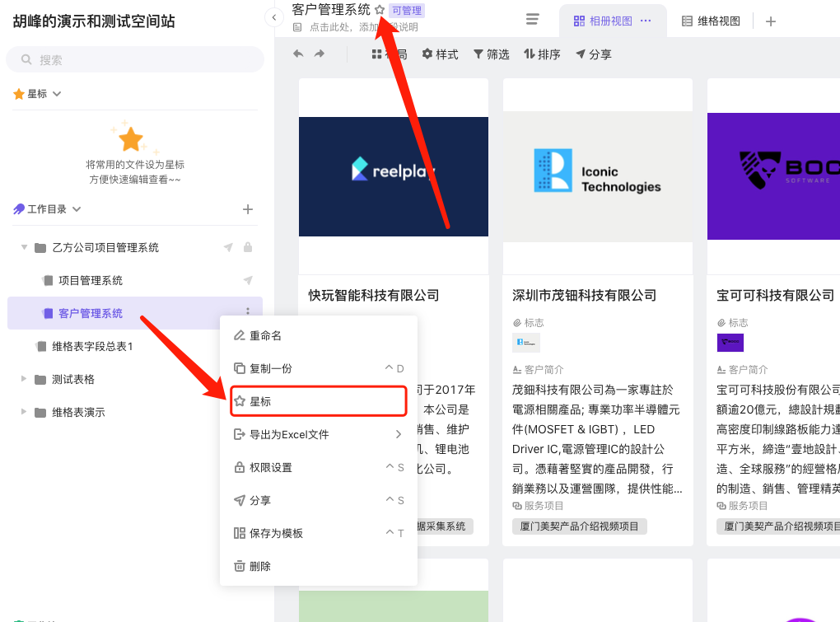Collapse the left sidebar panel
840x622 pixels.
click(x=273, y=17)
